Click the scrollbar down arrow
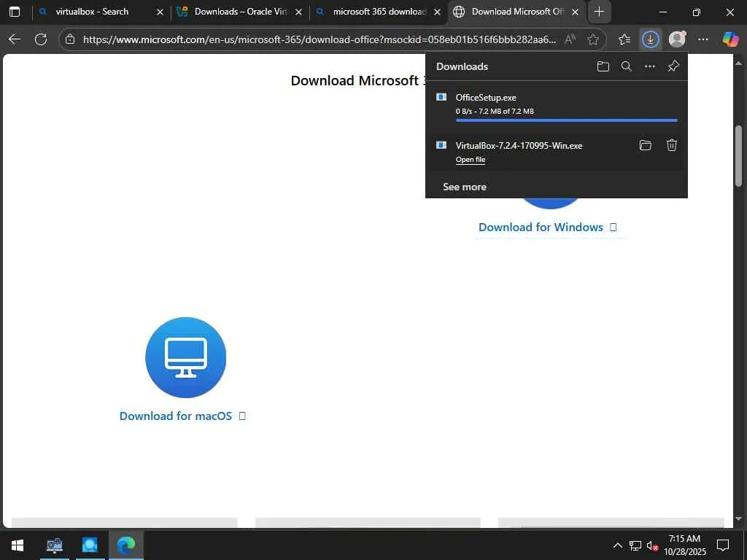The height and width of the screenshot is (560, 747). tap(738, 518)
